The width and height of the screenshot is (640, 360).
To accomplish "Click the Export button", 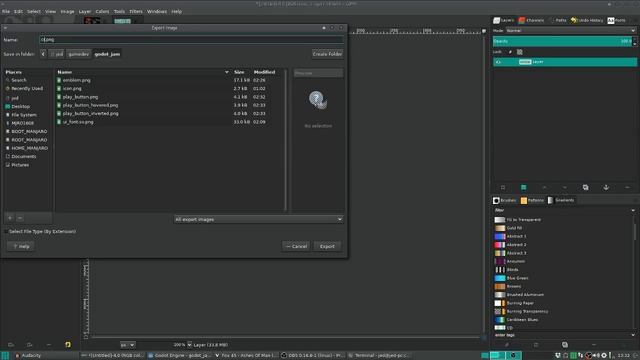I will [327, 247].
